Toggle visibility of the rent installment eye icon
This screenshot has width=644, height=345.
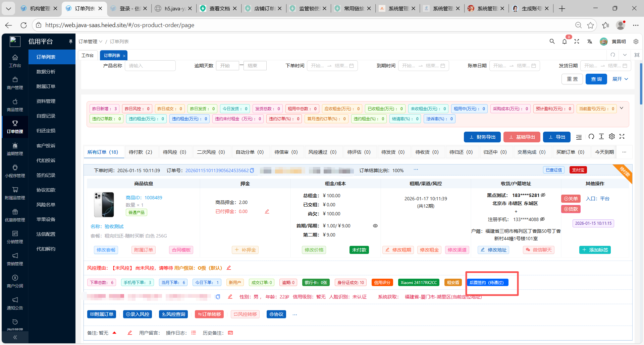click(x=375, y=226)
